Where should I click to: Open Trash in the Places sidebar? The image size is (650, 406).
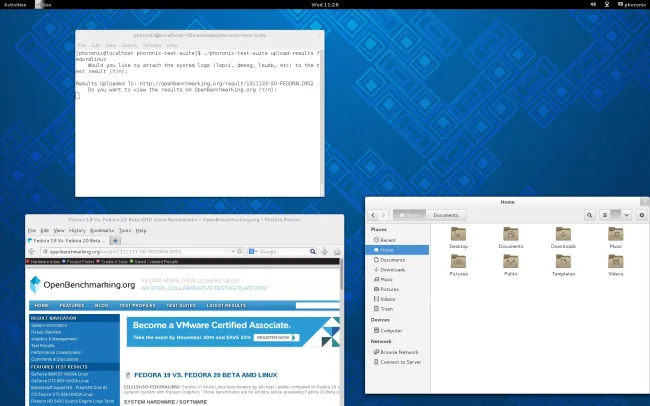click(397, 309)
